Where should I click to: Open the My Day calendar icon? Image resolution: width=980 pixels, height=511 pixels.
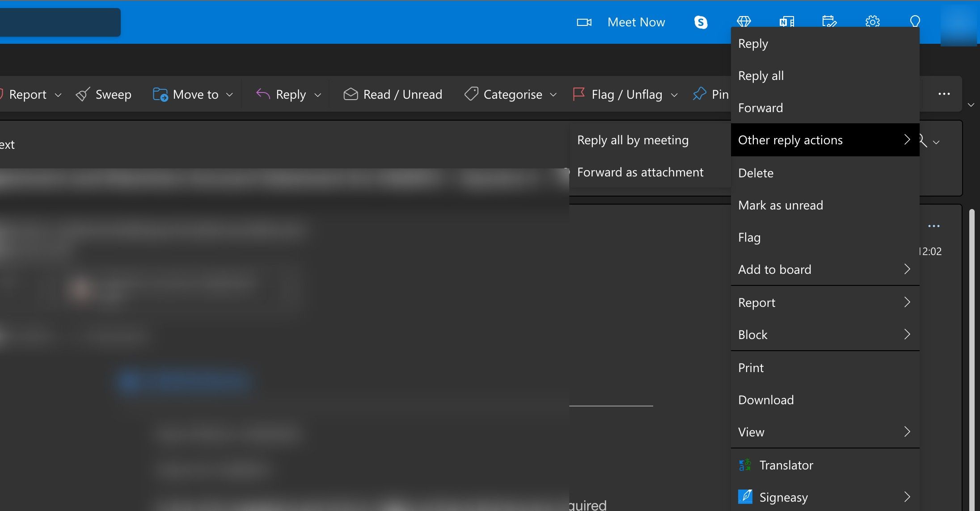tap(829, 22)
